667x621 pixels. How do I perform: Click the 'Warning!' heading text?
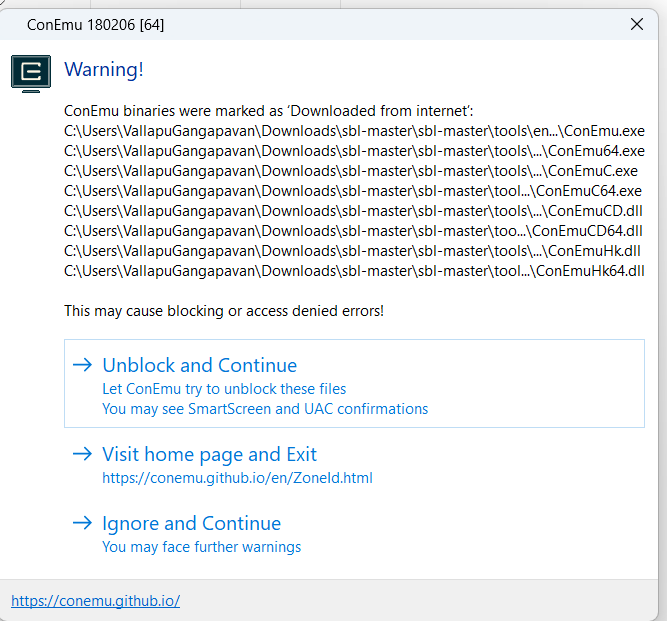tap(104, 69)
